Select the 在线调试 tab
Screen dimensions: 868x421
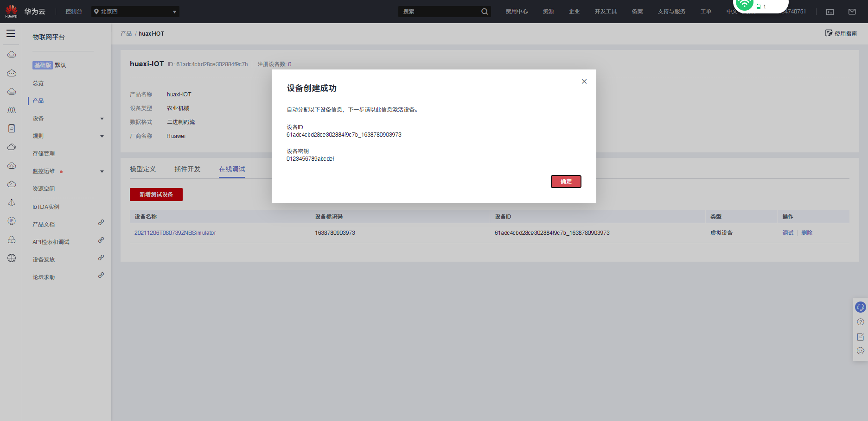pos(232,169)
